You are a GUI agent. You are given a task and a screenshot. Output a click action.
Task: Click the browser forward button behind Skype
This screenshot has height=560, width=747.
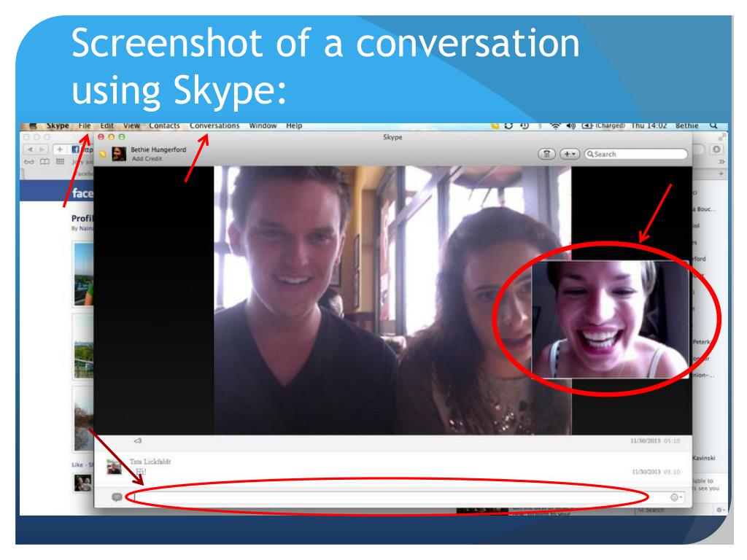42,149
